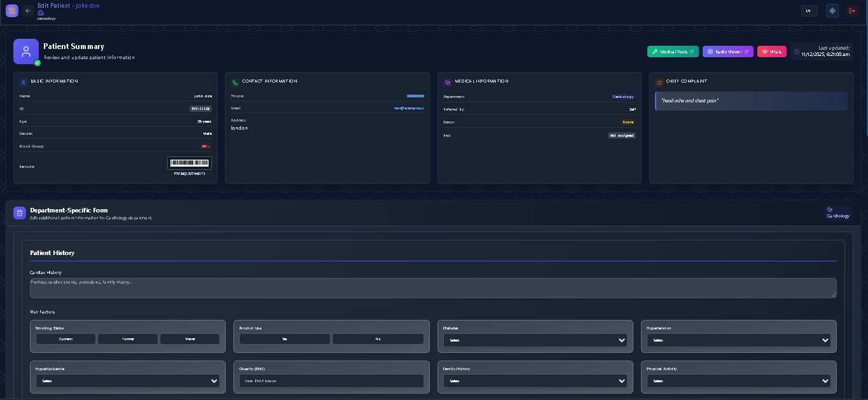Open the Physical Activity dropdown
Image resolution: width=868 pixels, height=400 pixels.
738,380
